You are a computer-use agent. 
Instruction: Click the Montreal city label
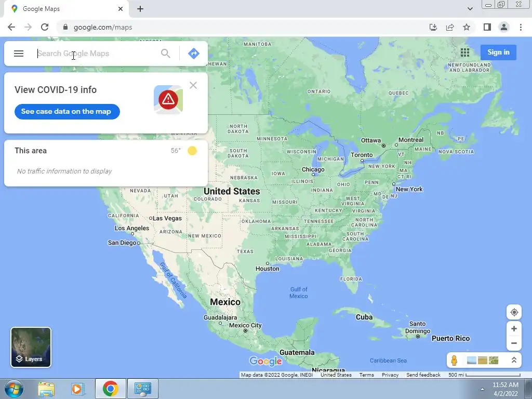point(411,140)
